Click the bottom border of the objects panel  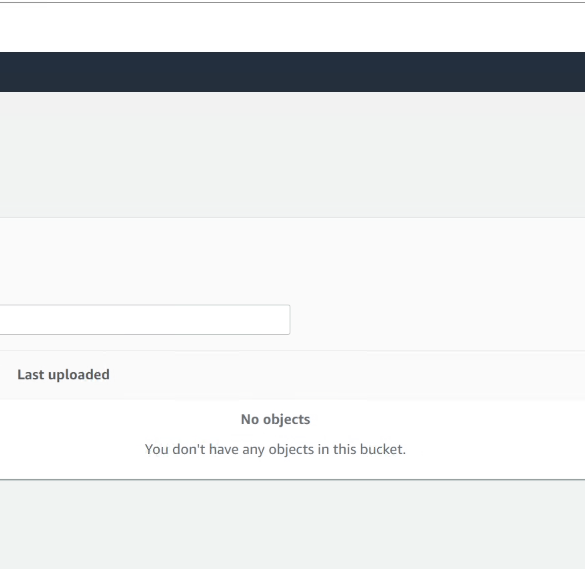[292, 479]
